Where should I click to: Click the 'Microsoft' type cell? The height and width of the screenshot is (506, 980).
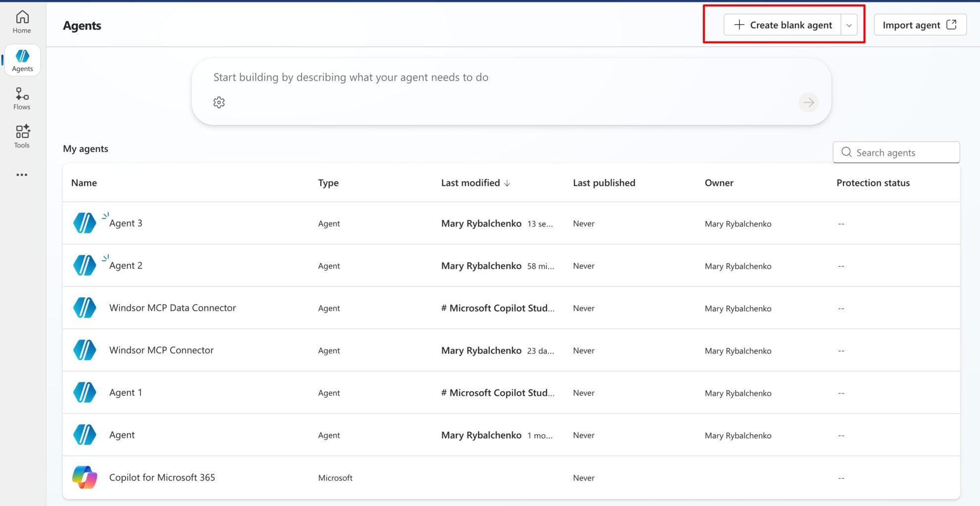(335, 478)
